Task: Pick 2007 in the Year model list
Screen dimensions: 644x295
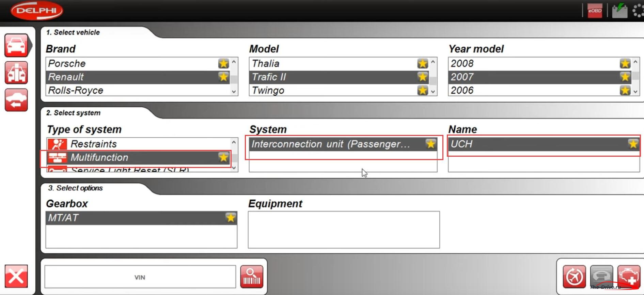Action: (540, 77)
